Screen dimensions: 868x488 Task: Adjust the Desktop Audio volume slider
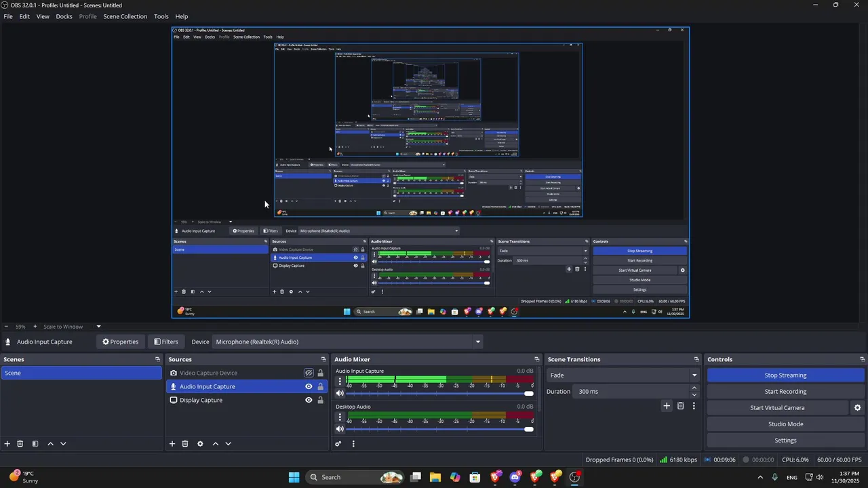[440, 429]
